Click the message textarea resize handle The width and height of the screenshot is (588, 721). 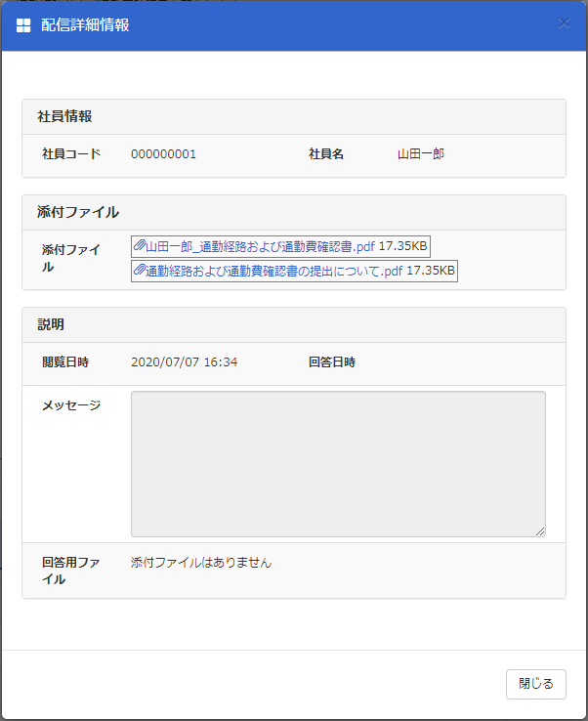coord(540,531)
